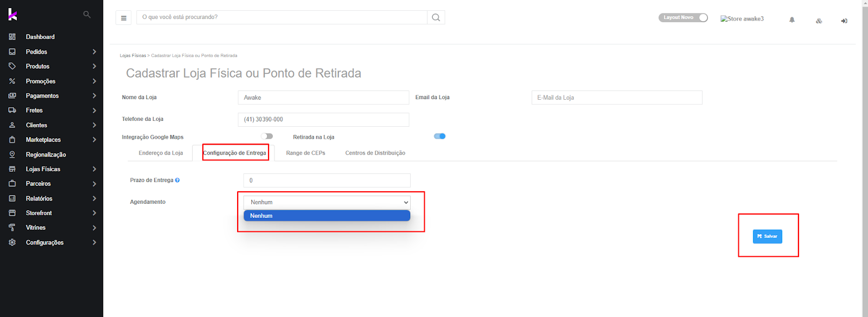
Task: Click the hamburger menu button
Action: point(124,18)
